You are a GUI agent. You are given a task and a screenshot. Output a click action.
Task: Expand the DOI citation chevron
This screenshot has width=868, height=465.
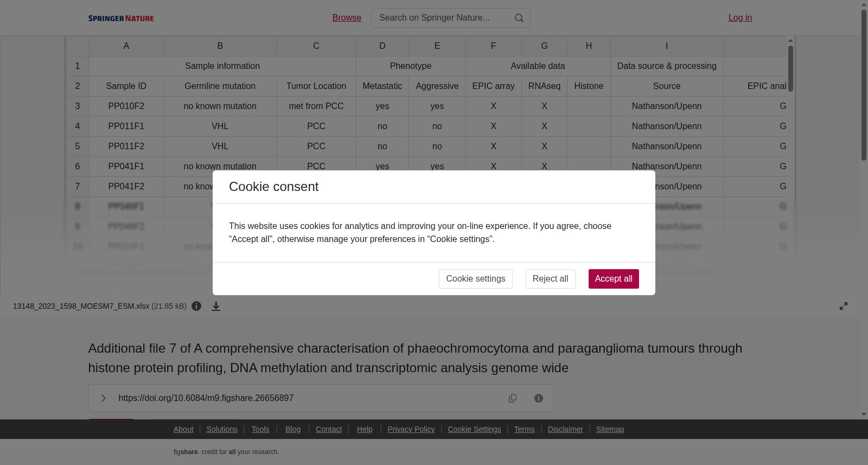click(103, 398)
